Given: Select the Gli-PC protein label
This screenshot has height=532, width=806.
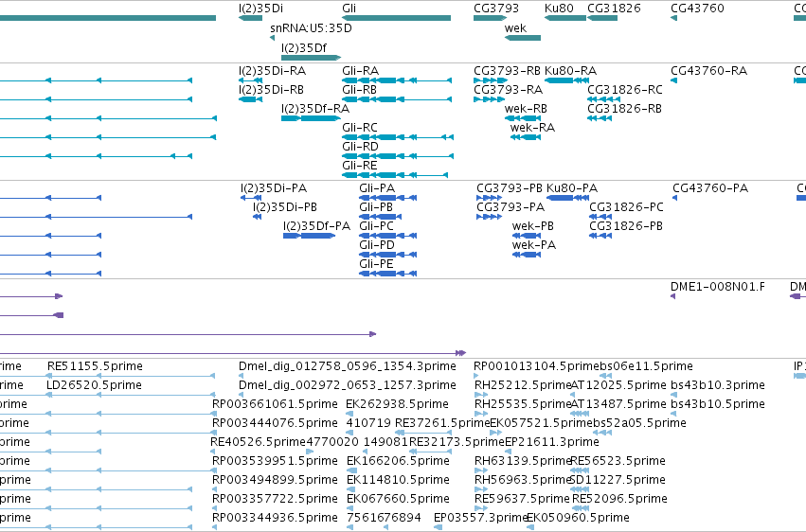Looking at the screenshot, I should tap(377, 226).
